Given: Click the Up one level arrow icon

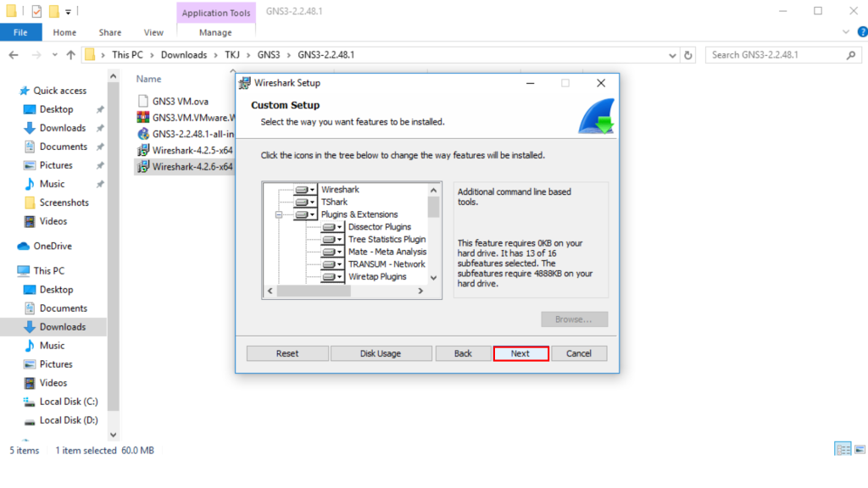Looking at the screenshot, I should point(70,55).
